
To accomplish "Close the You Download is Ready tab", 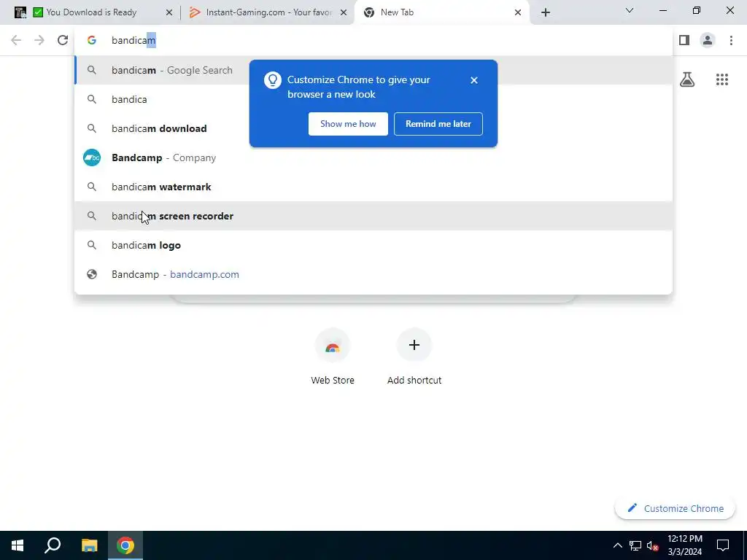I will [x=169, y=12].
